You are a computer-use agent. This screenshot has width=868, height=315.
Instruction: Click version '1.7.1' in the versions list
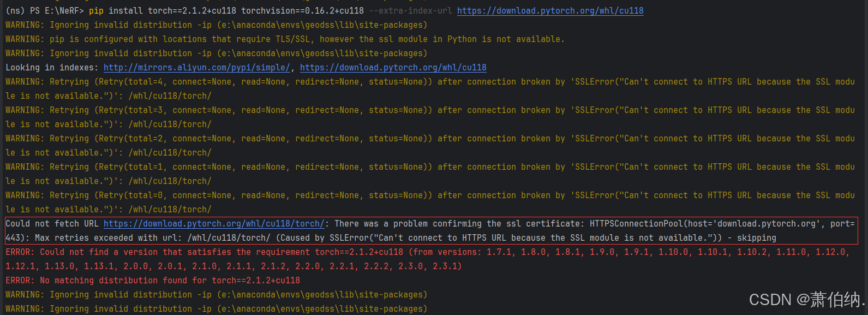pos(499,252)
